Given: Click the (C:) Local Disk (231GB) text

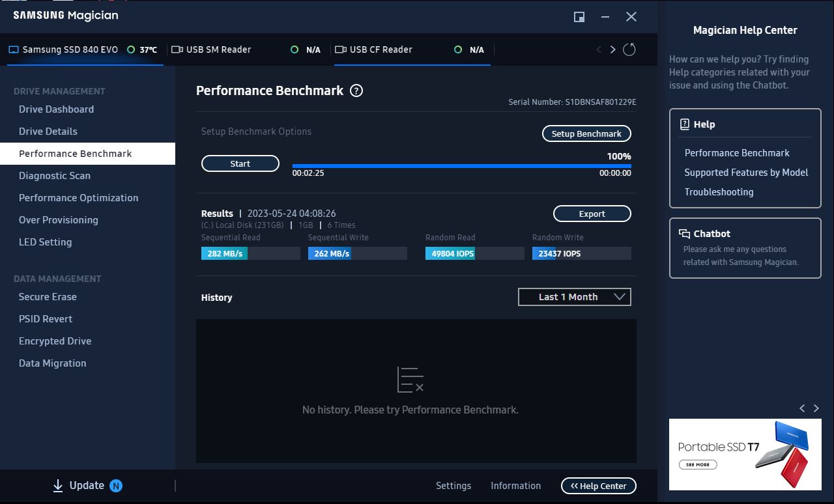Looking at the screenshot, I should point(242,225).
